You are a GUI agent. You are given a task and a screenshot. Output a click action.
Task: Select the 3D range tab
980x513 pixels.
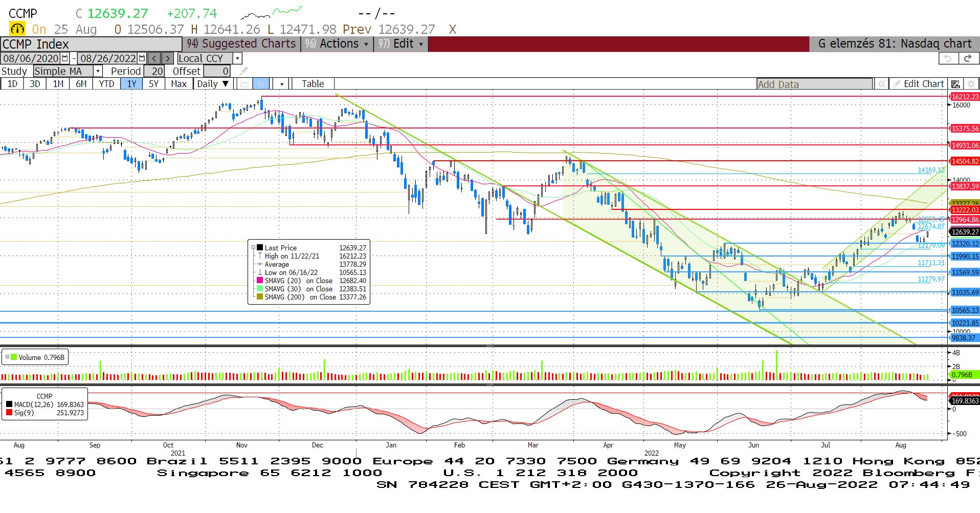pyautogui.click(x=35, y=83)
